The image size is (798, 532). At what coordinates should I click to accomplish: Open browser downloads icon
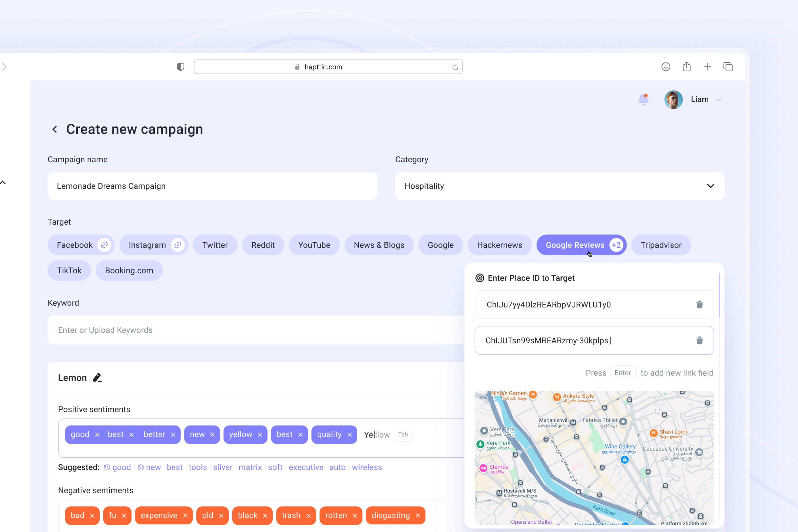[x=666, y=67]
